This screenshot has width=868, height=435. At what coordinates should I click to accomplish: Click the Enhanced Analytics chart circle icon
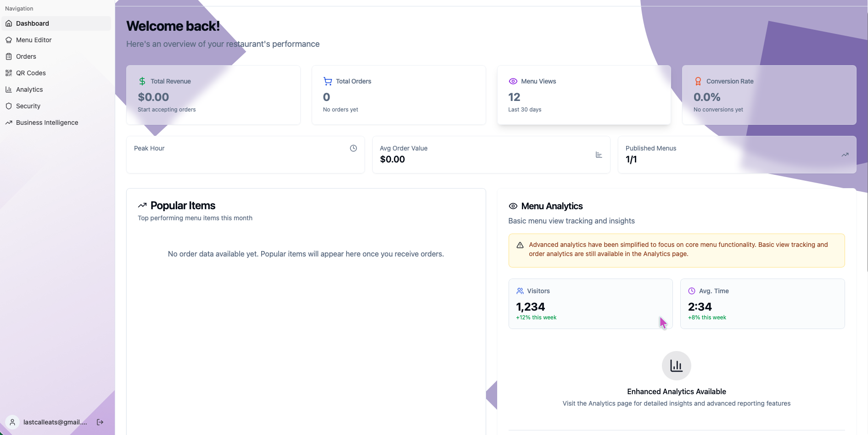tap(676, 366)
